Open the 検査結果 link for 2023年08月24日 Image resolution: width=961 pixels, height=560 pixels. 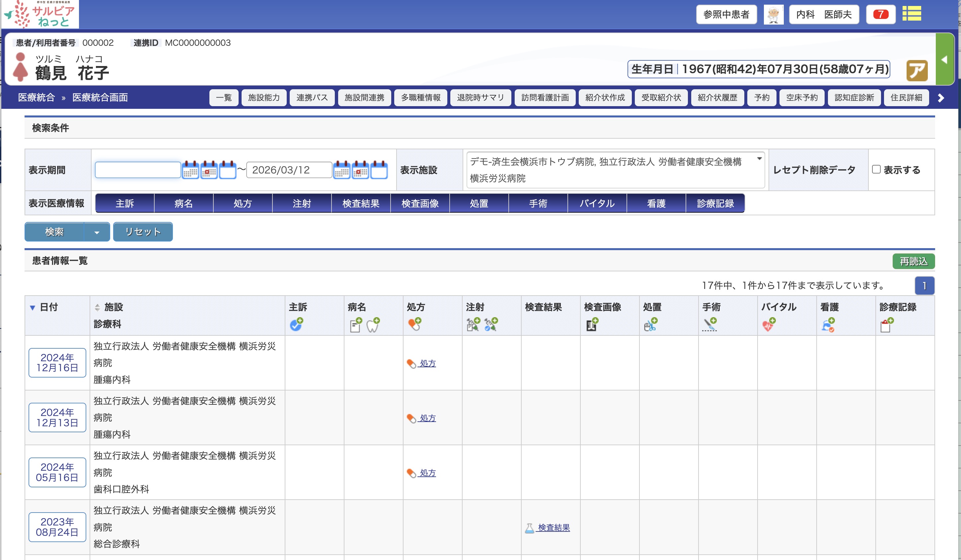553,527
